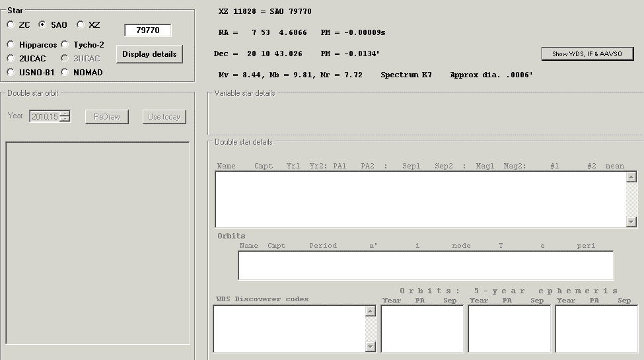
Task: Click the 'XZ 11828 = SAO 79770' text
Action: click(265, 11)
